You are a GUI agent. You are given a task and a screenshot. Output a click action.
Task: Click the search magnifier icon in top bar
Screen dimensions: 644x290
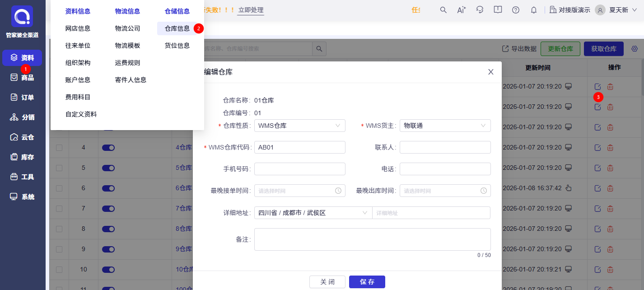point(443,10)
